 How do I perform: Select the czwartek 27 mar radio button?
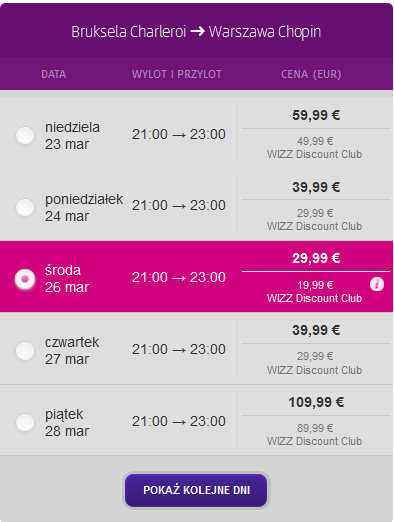point(25,351)
